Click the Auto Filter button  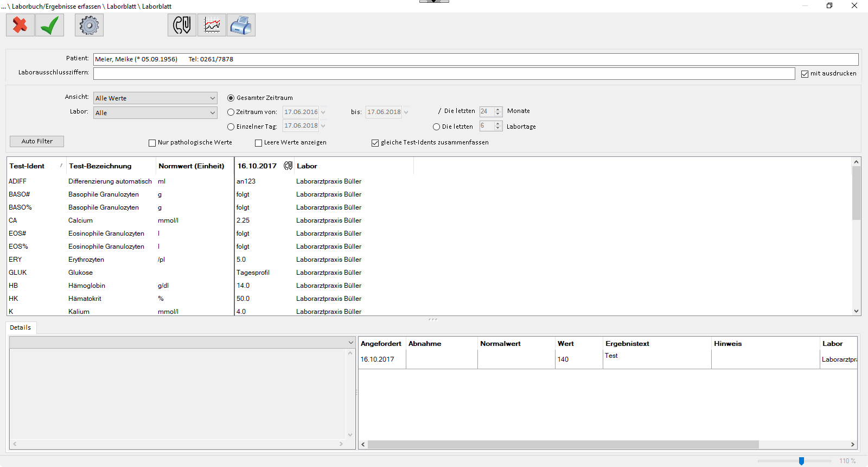[37, 141]
